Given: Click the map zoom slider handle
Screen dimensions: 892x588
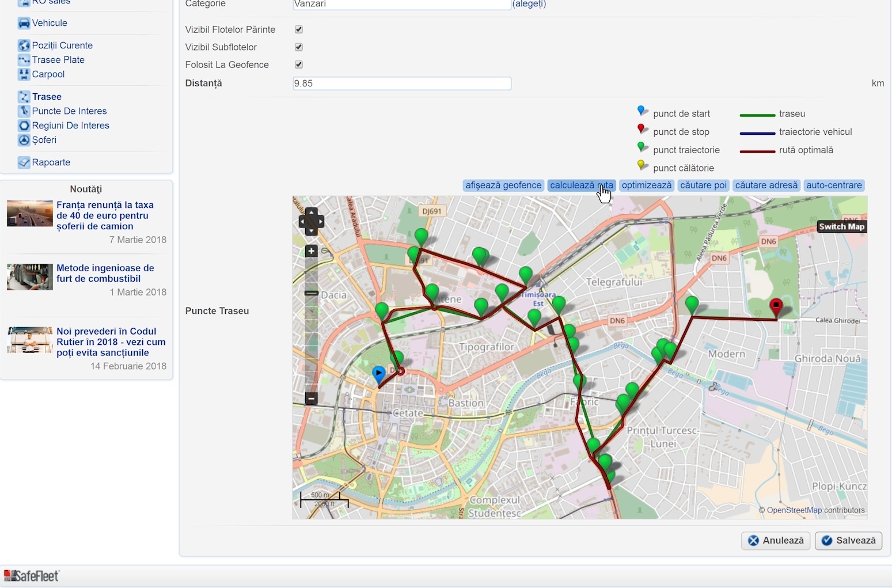Looking at the screenshot, I should pyautogui.click(x=311, y=293).
